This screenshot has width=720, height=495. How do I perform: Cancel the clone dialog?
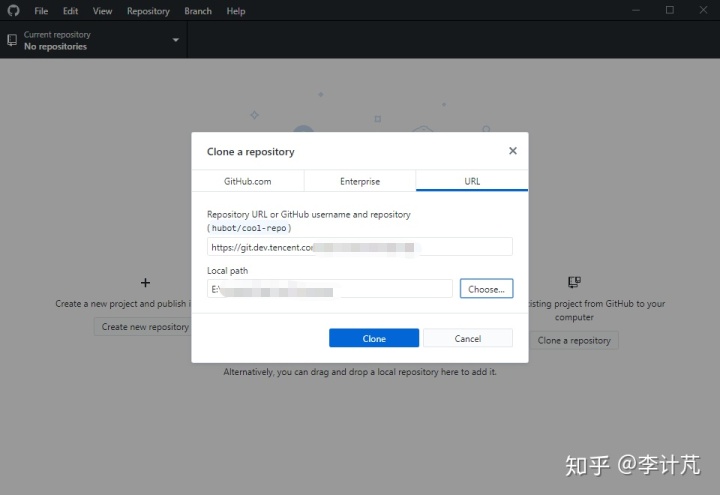coord(468,338)
